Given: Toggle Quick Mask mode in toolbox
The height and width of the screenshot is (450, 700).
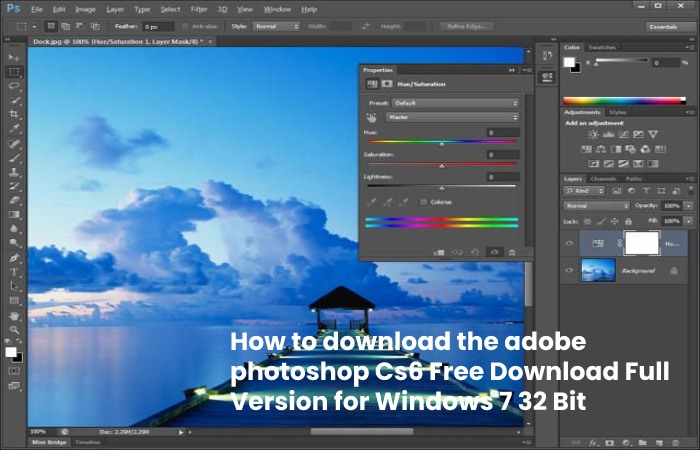Looking at the screenshot, I should tap(14, 371).
